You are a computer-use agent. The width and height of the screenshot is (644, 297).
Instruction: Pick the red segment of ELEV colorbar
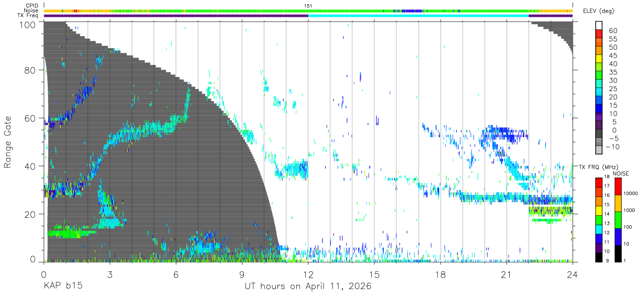(x=599, y=34)
